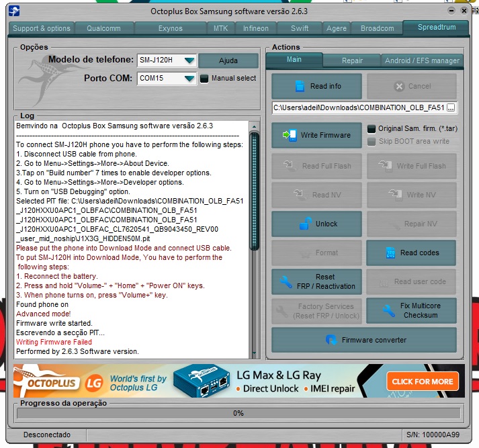Click the Factory Services wrench icon

281,311
